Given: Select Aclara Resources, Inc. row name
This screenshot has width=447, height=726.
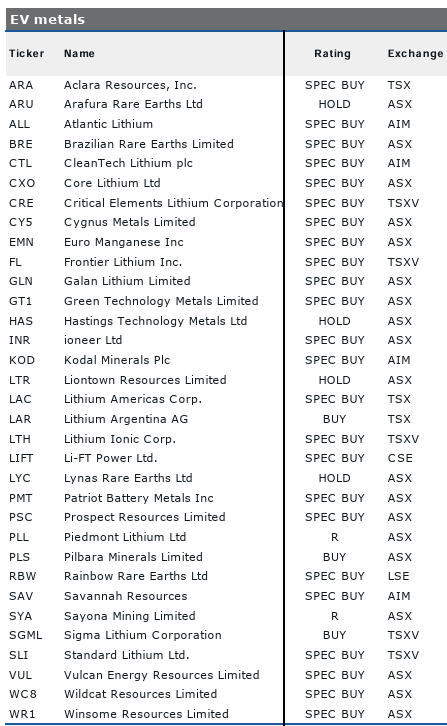Looking at the screenshot, I should [x=130, y=85].
